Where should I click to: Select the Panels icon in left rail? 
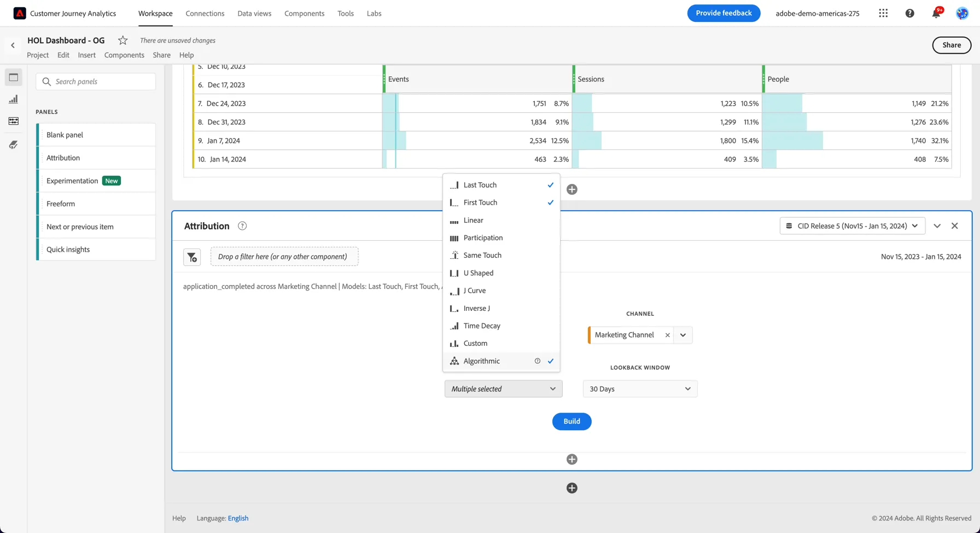click(x=14, y=77)
